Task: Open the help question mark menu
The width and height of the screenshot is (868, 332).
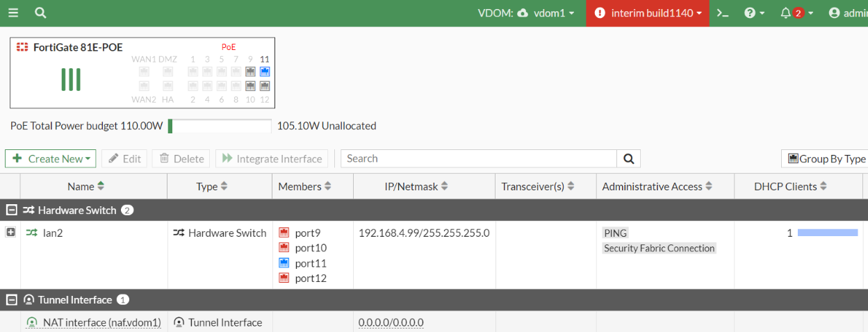Action: tap(753, 13)
